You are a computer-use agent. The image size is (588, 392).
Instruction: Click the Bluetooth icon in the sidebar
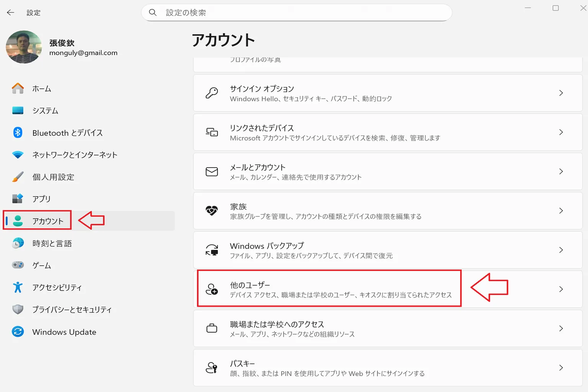point(18,132)
